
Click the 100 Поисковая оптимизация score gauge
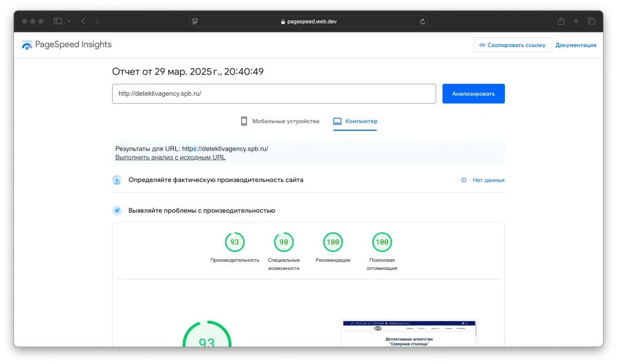[381, 242]
